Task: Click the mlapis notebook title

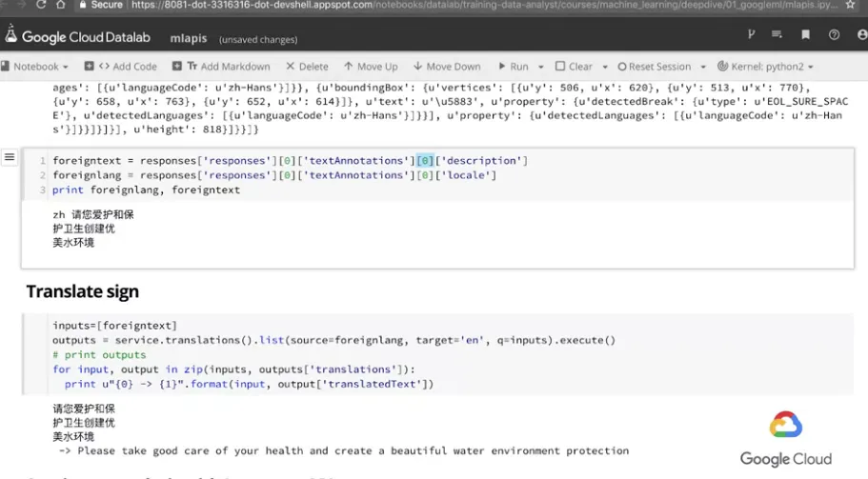Action: click(189, 38)
